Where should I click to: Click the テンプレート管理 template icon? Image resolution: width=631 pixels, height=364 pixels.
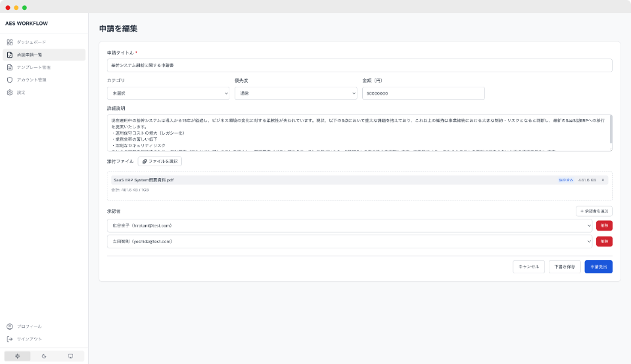(10, 67)
